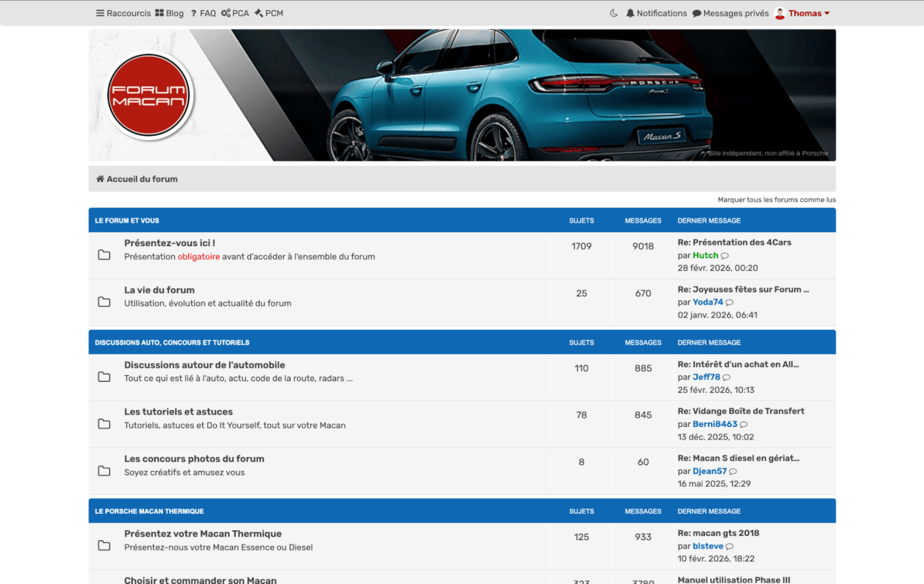Open last post Manuel utilisation Phase III
This screenshot has width=924, height=584.
coord(734,580)
